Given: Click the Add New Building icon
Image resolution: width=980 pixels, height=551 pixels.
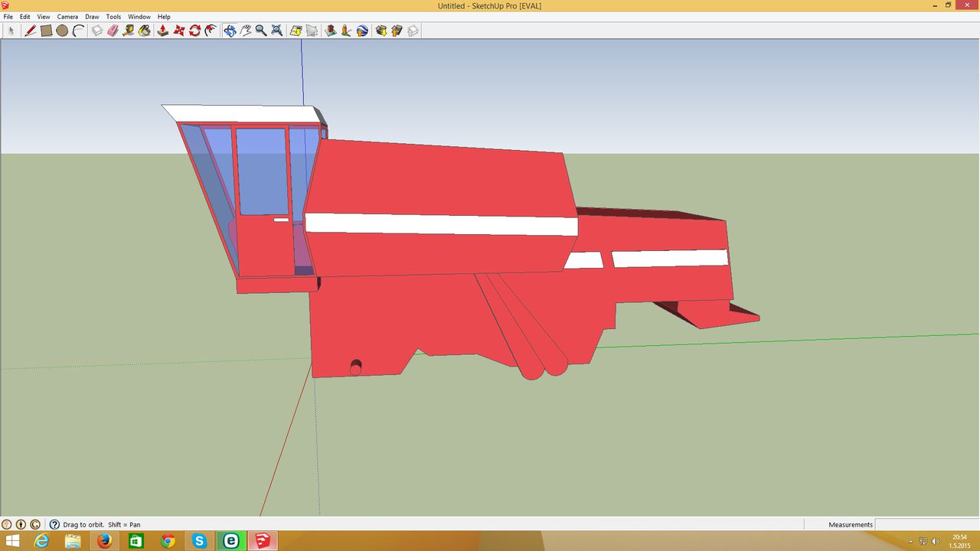Looking at the screenshot, I should point(331,31).
